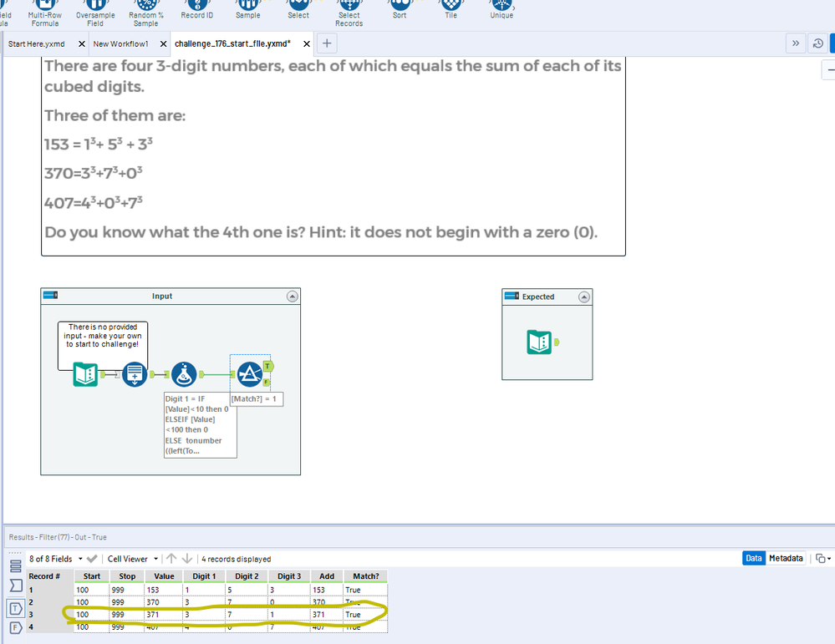Choose the Unique tool

coord(502,10)
